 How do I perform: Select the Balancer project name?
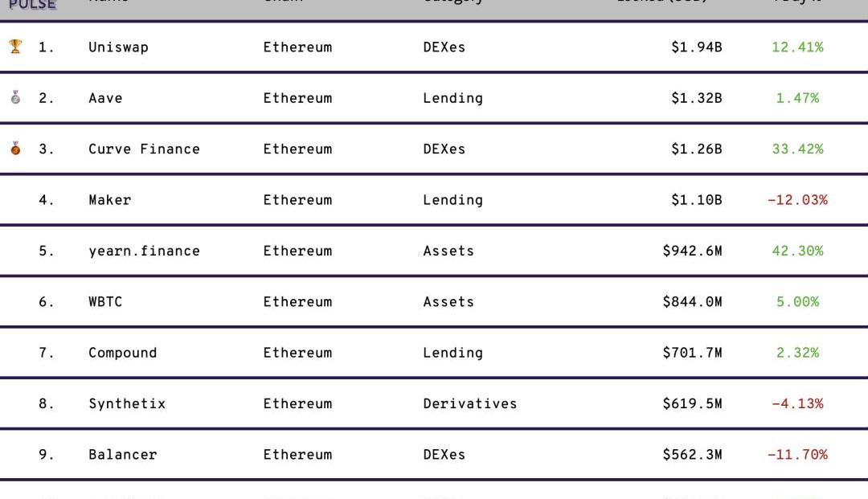click(x=123, y=454)
